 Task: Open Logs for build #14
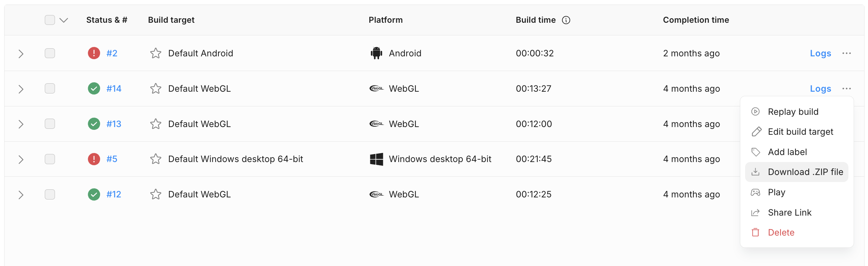click(820, 89)
